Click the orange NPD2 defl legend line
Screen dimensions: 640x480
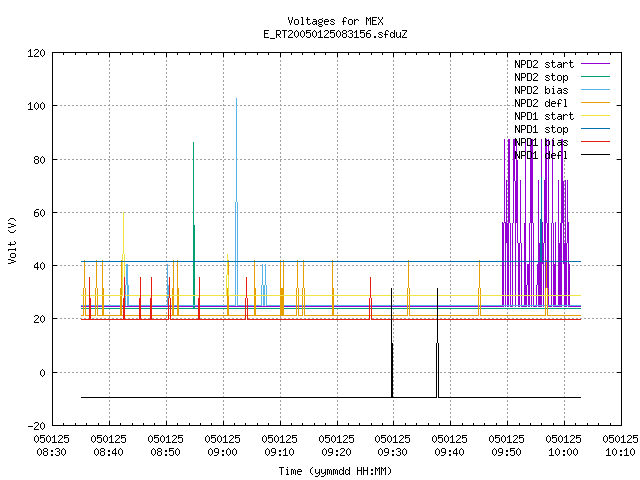pyautogui.click(x=595, y=103)
